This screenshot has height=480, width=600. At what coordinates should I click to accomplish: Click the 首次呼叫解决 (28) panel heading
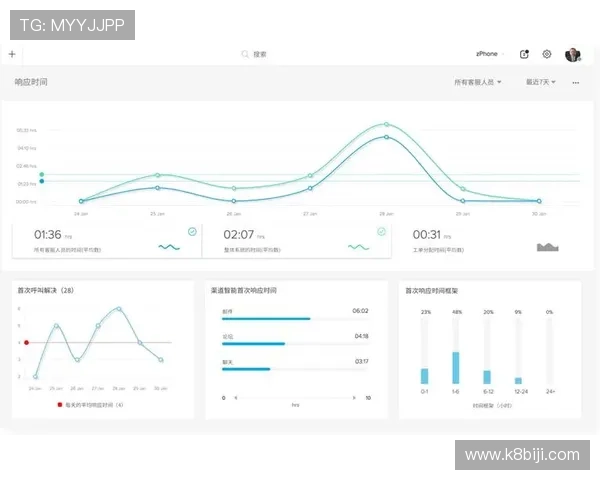[x=46, y=290]
